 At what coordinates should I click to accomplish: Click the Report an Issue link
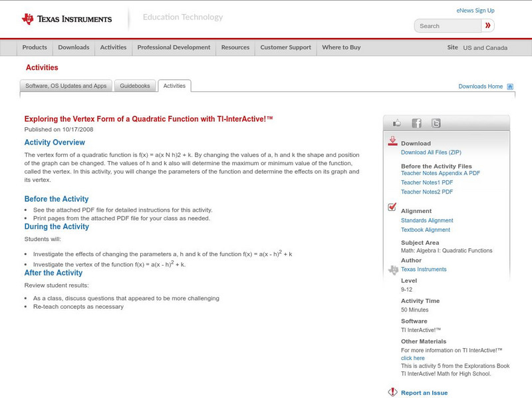pyautogui.click(x=424, y=393)
